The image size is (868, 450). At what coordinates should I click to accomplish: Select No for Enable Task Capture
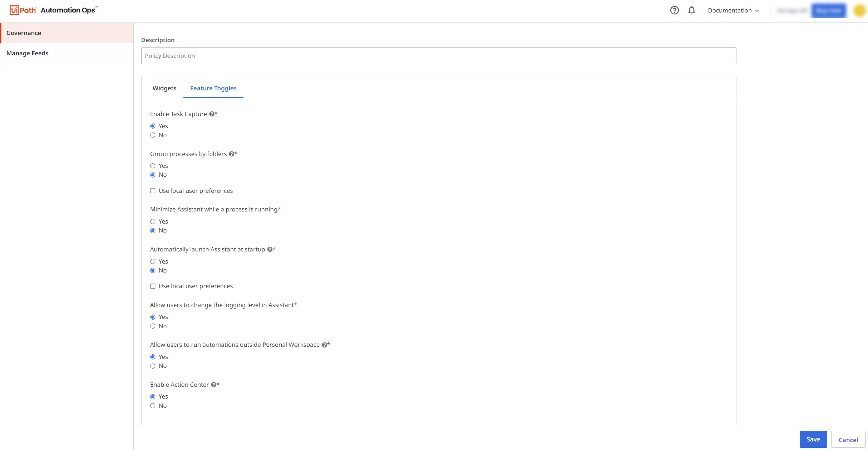153,135
